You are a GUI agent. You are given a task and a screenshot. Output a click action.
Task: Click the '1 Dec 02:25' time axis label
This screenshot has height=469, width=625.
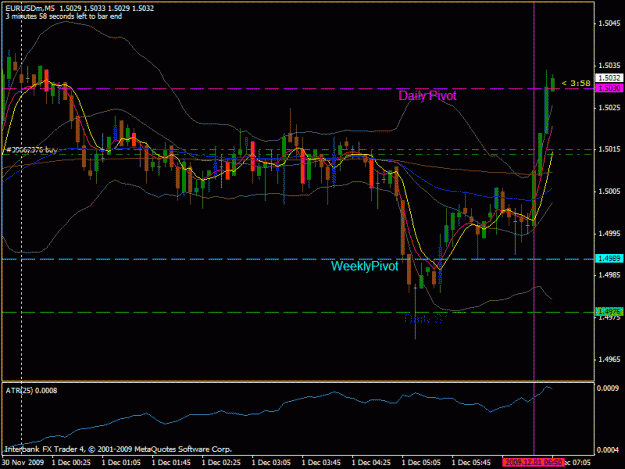click(221, 463)
